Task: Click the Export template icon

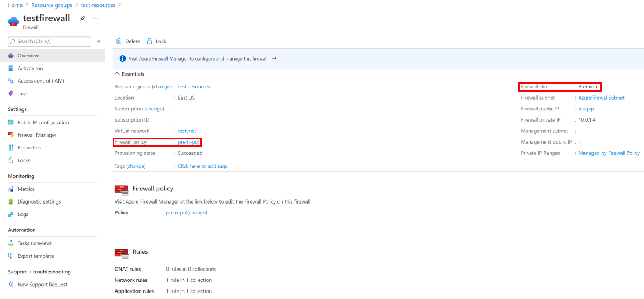Action: (x=11, y=256)
